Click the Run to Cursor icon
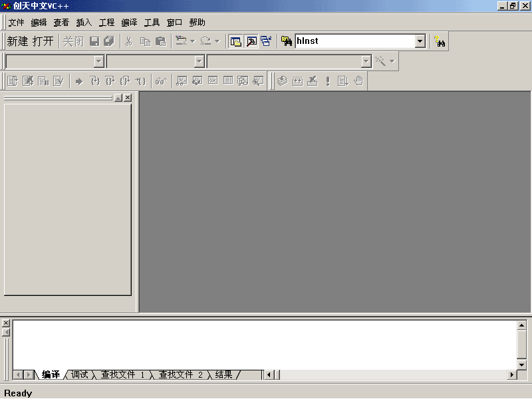 (x=140, y=81)
